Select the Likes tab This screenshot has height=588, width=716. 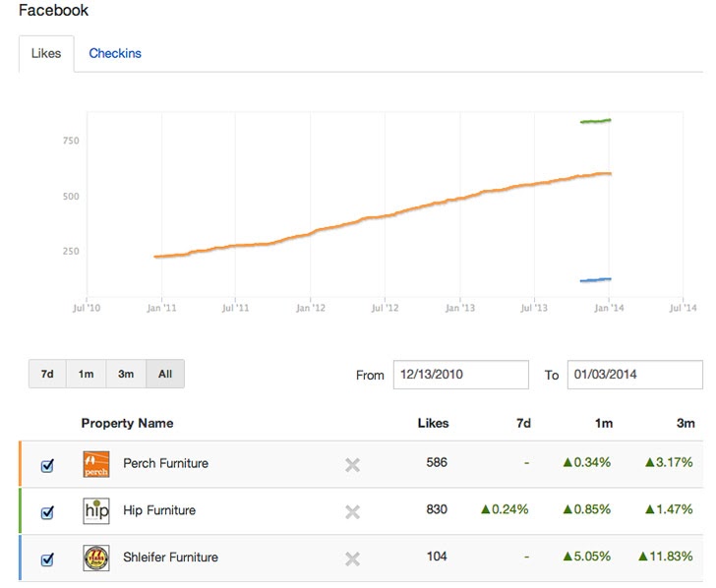pos(46,54)
